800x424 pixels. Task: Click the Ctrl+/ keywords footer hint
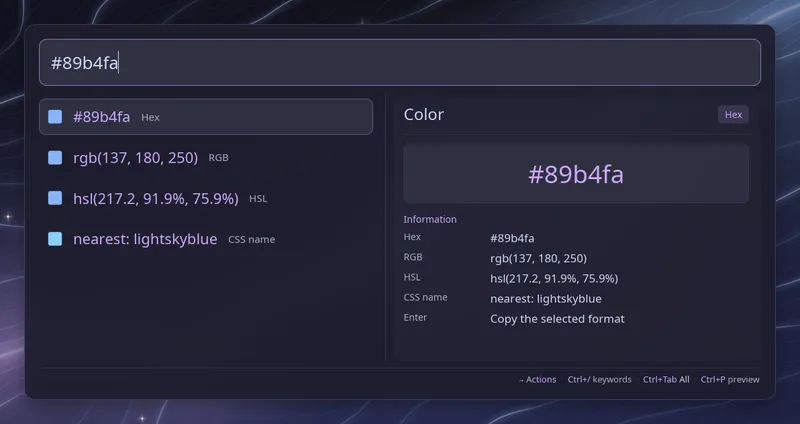click(x=599, y=380)
